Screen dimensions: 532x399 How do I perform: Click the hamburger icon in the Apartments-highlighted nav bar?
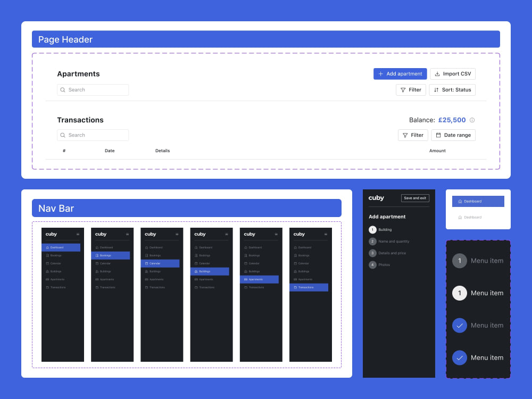point(276,234)
